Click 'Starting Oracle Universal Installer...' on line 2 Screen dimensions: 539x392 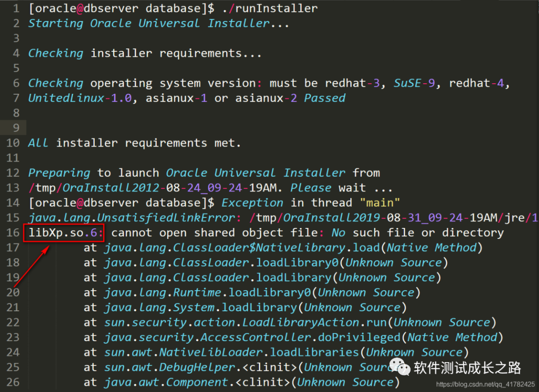point(159,23)
